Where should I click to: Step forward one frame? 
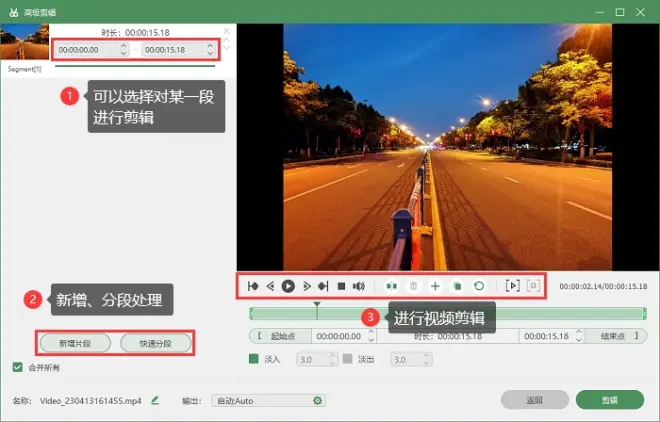point(307,286)
